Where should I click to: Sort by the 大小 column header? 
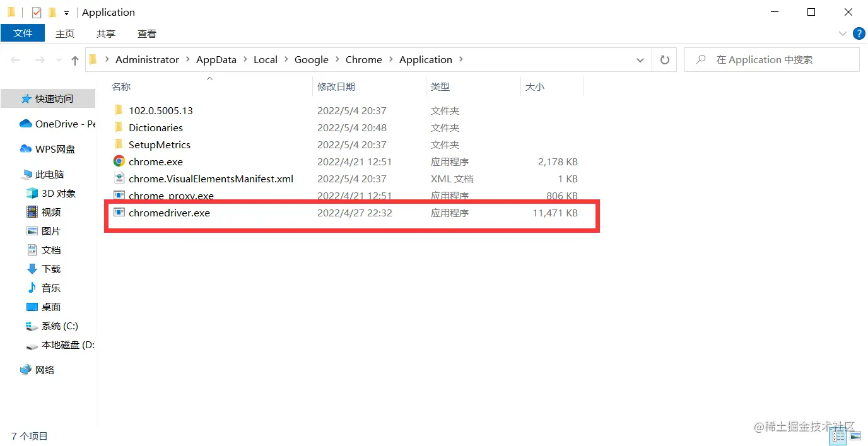(x=535, y=86)
